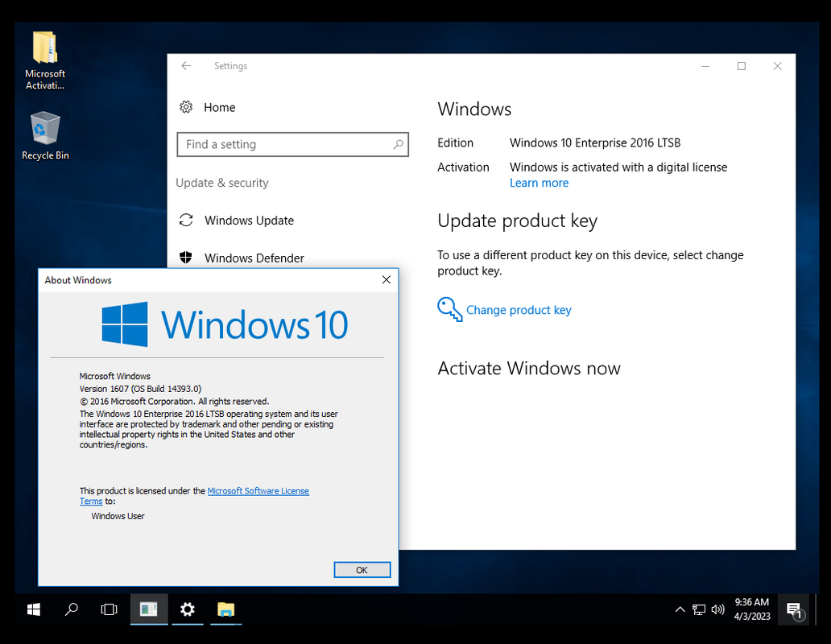Minimize the Settings window

pyautogui.click(x=705, y=66)
